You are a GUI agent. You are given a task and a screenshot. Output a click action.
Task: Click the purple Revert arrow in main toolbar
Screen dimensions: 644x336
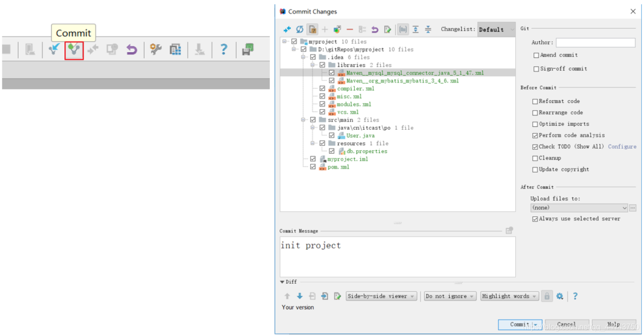[x=132, y=50]
